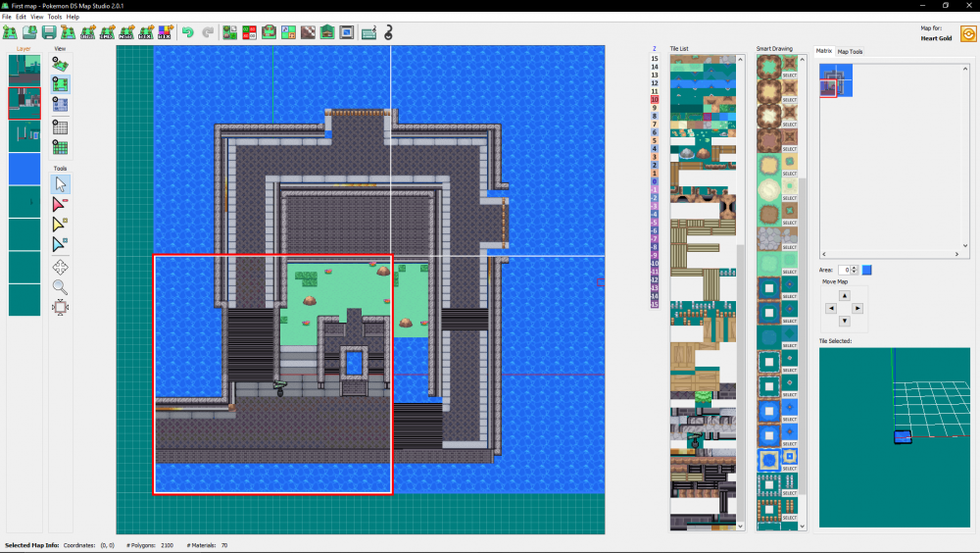This screenshot has height=553, width=980.
Task: Select the cyan arrow invert tool
Action: coord(60,244)
